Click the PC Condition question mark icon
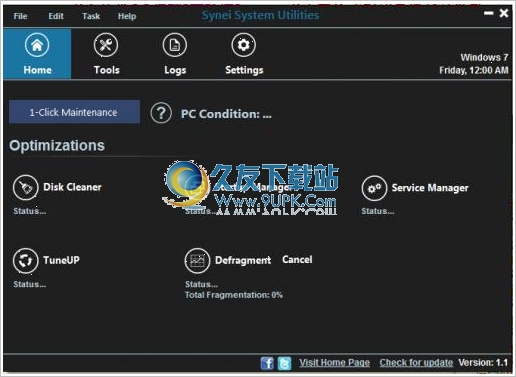Viewport: 516px width, 377px height. pos(161,113)
